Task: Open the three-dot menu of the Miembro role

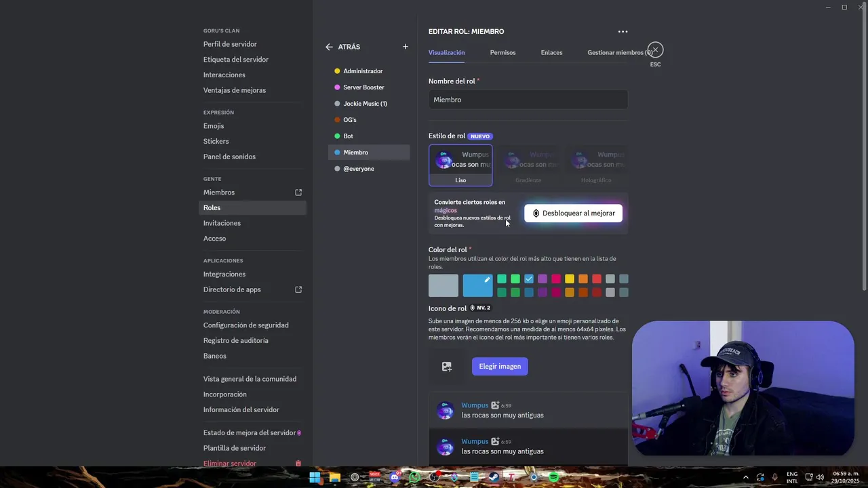Action: click(x=623, y=31)
